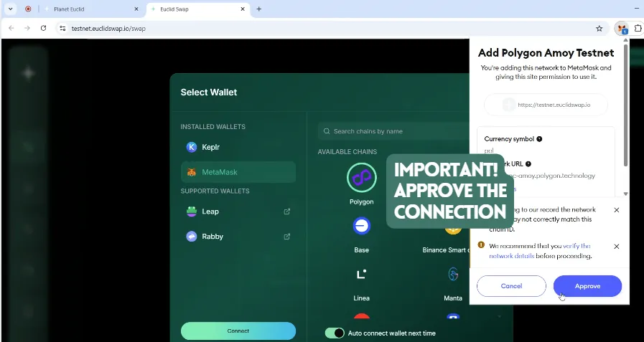Choose the Leap wallet
The image size is (644, 342).
point(238,212)
